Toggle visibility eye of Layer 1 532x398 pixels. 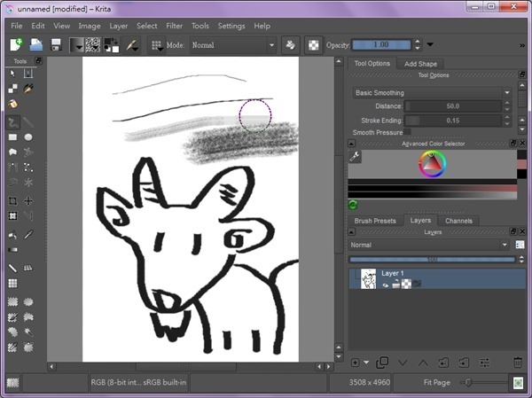coord(386,285)
